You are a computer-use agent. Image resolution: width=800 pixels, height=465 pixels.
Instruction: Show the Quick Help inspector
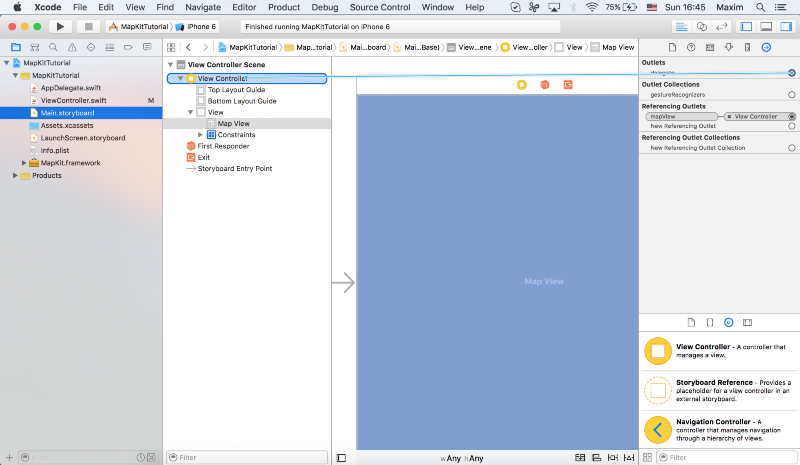(x=691, y=47)
